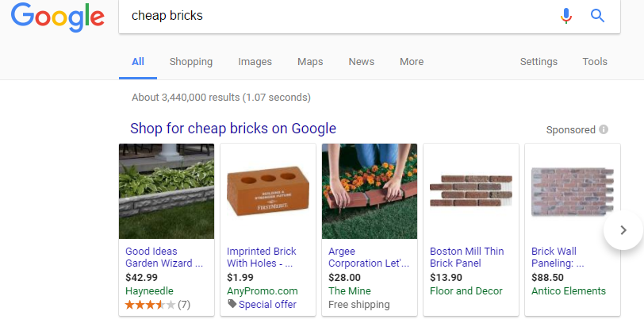Image resolution: width=644 pixels, height=323 pixels.
Task: Click the Hayneedle star rating
Action: pos(150,304)
